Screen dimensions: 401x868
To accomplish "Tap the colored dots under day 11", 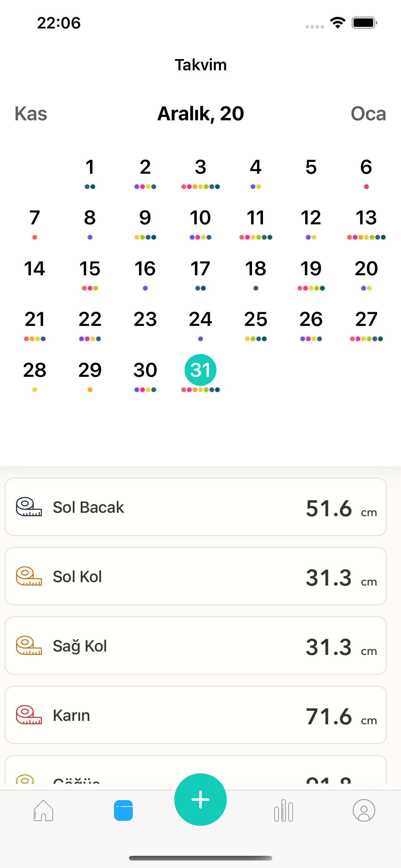I will (255, 237).
